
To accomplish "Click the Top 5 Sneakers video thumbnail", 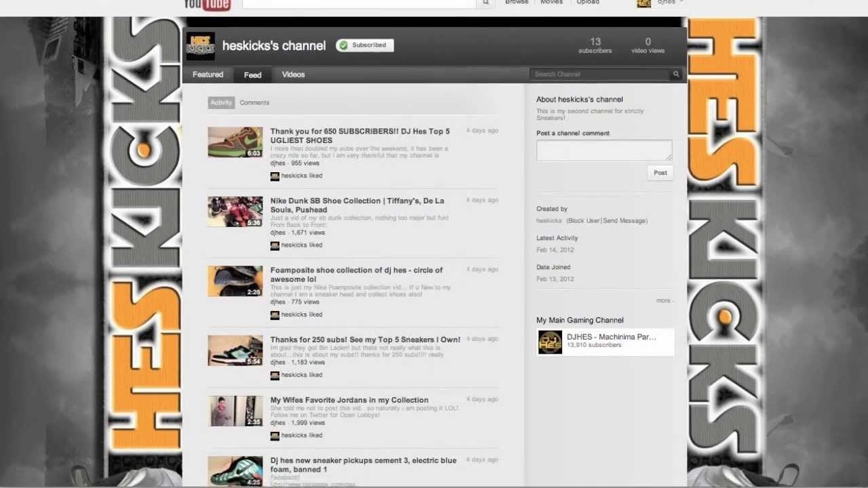I will (x=235, y=350).
